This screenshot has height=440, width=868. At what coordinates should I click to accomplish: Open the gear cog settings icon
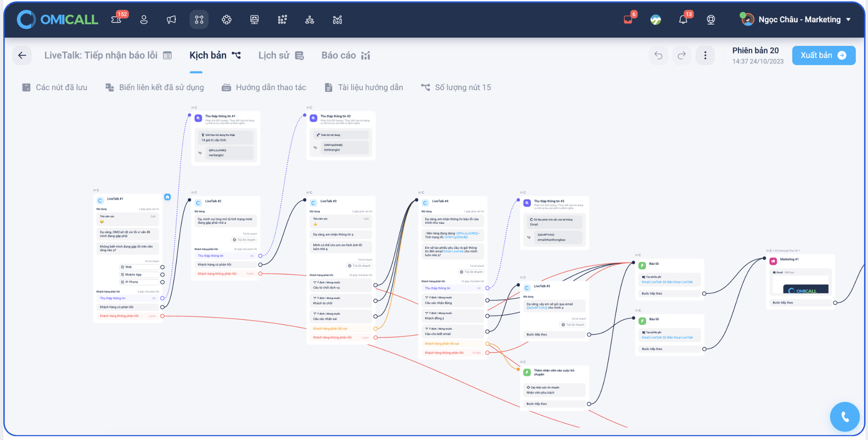(x=226, y=20)
